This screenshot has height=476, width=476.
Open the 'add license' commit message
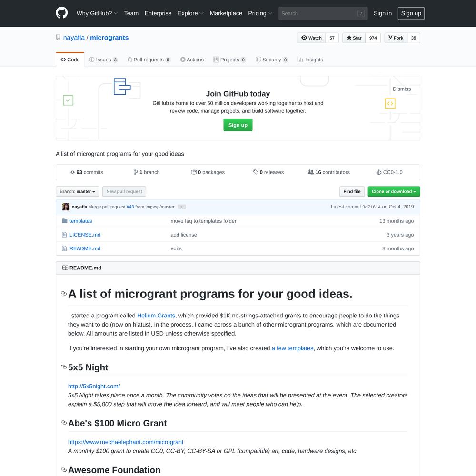point(184,235)
